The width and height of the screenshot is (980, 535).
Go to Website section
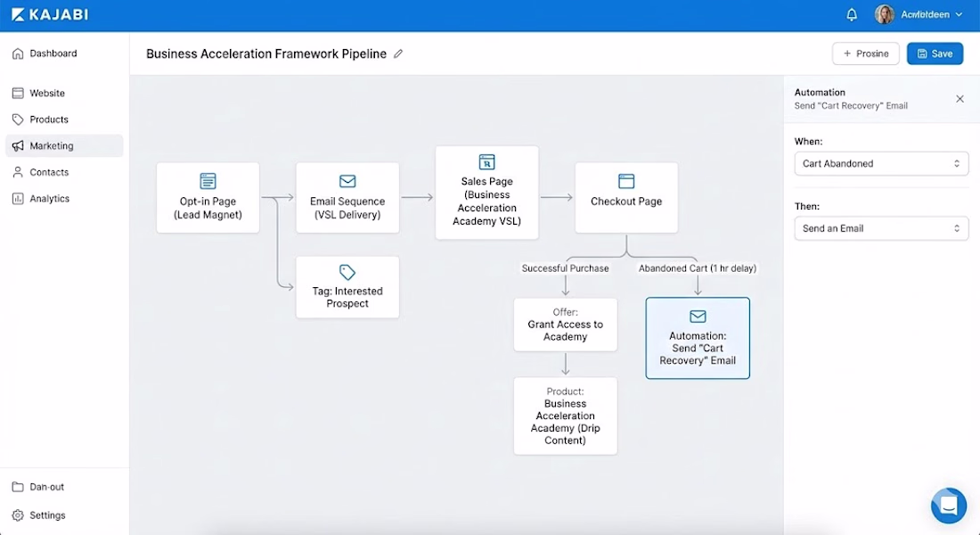64,94
